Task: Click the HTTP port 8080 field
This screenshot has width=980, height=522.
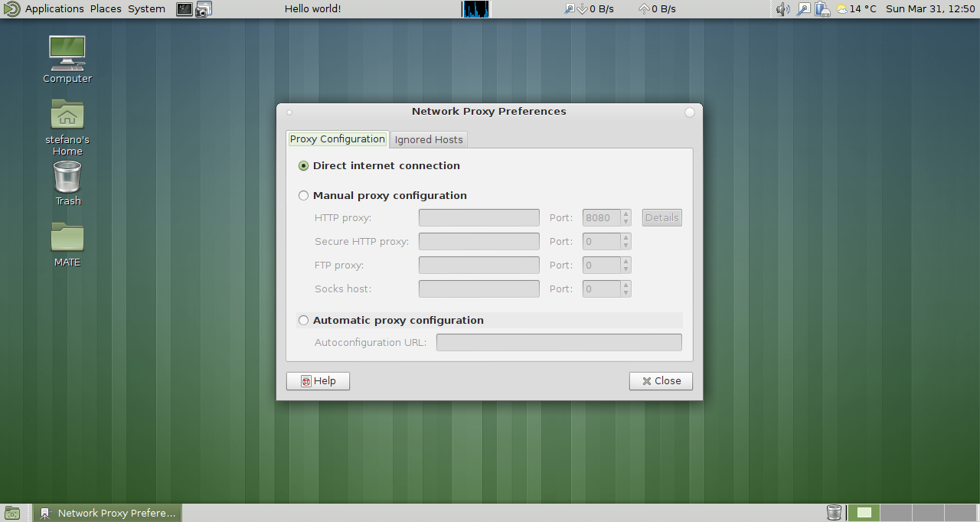Action: tap(602, 218)
